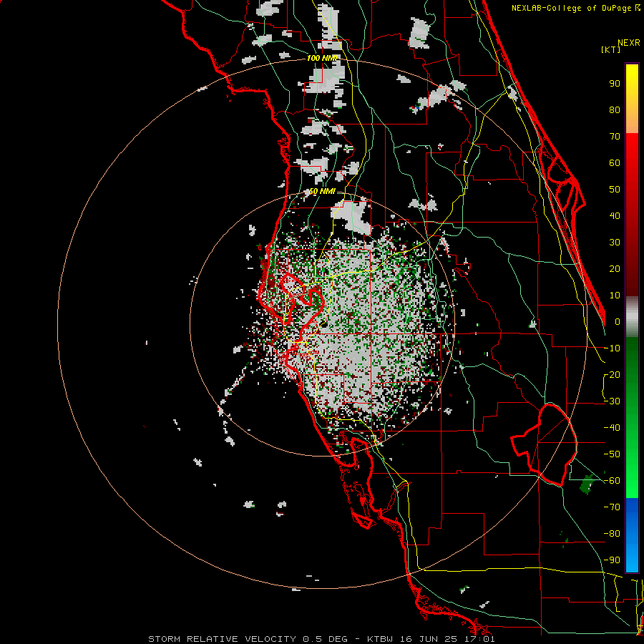Image resolution: width=644 pixels, height=644 pixels.
Task: Click the -40 value on velocity scale
Action: tap(612, 428)
